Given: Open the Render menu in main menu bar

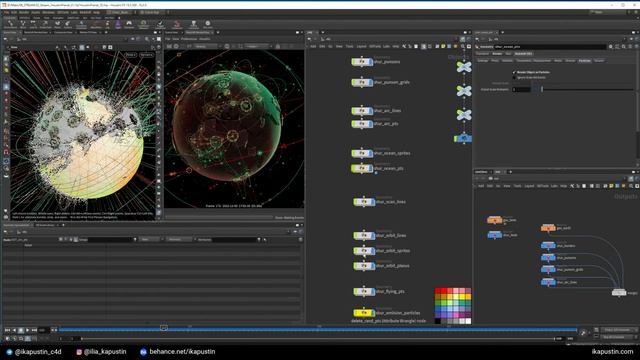Looking at the screenshot, I should point(24,12).
